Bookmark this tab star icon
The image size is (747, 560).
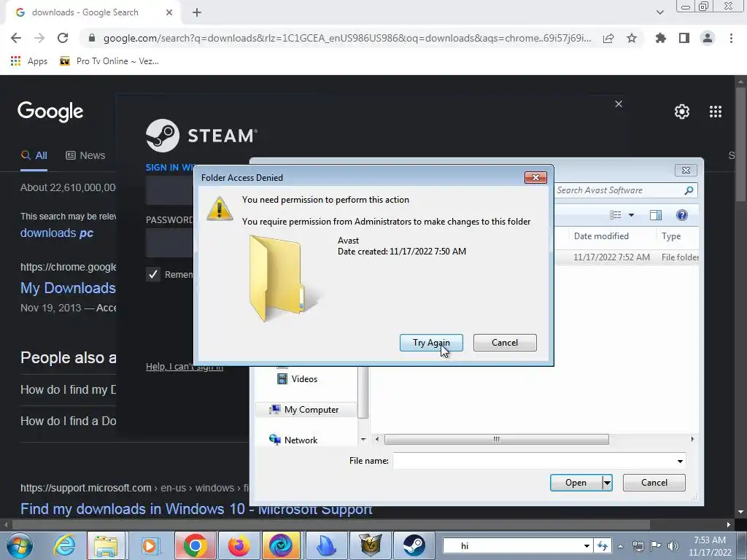point(632,38)
